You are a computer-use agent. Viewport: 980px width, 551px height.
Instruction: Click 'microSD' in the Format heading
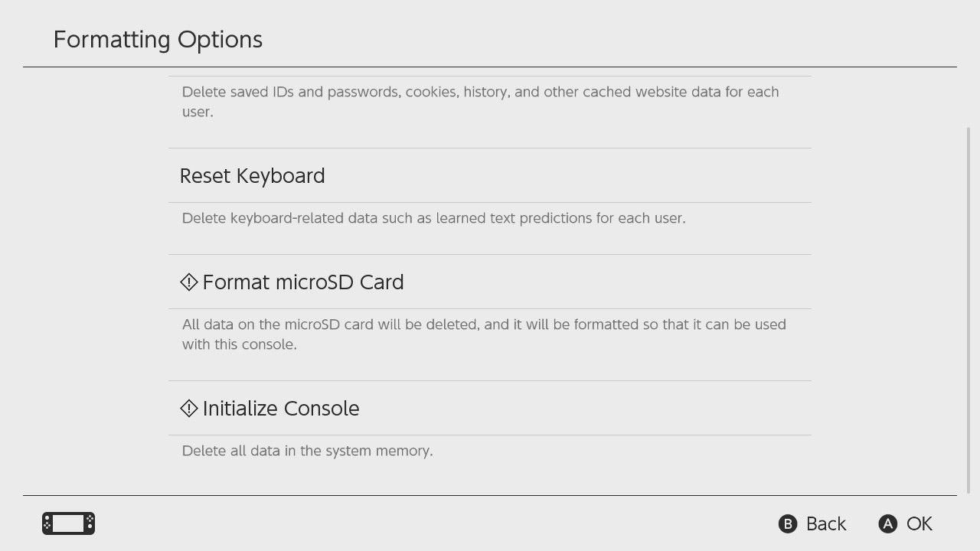303,282
